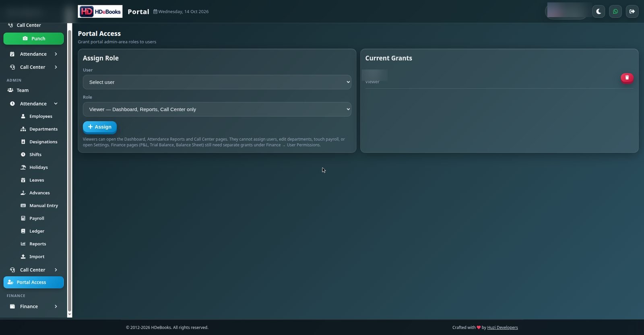Image resolution: width=644 pixels, height=335 pixels.
Task: Click the Portal title in header
Action: (138, 12)
